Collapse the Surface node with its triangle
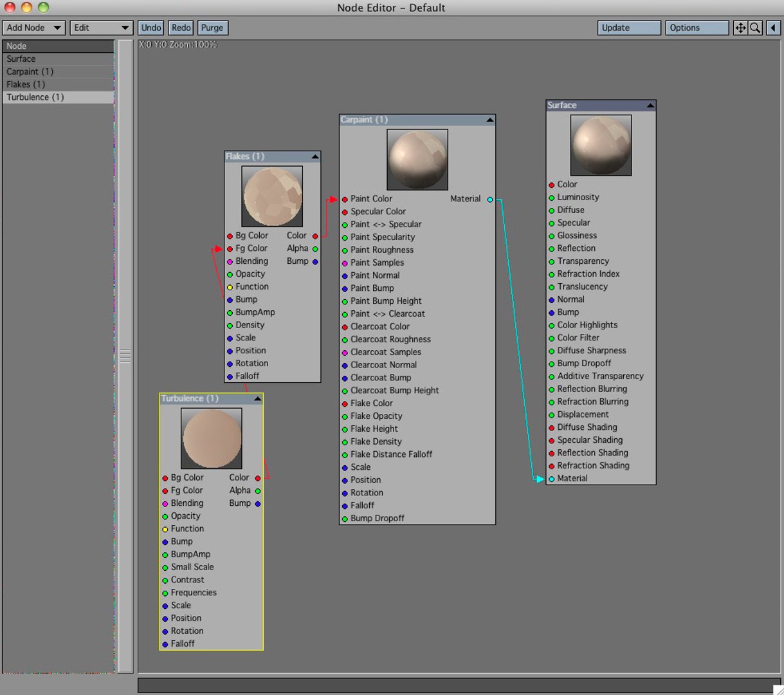The height and width of the screenshot is (695, 784). tap(650, 106)
